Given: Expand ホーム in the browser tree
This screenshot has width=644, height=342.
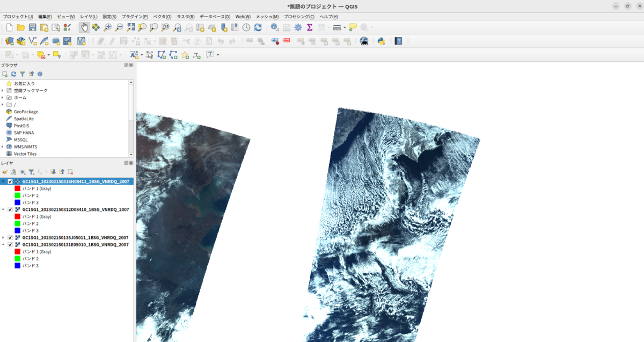Looking at the screenshot, I should pyautogui.click(x=3, y=98).
